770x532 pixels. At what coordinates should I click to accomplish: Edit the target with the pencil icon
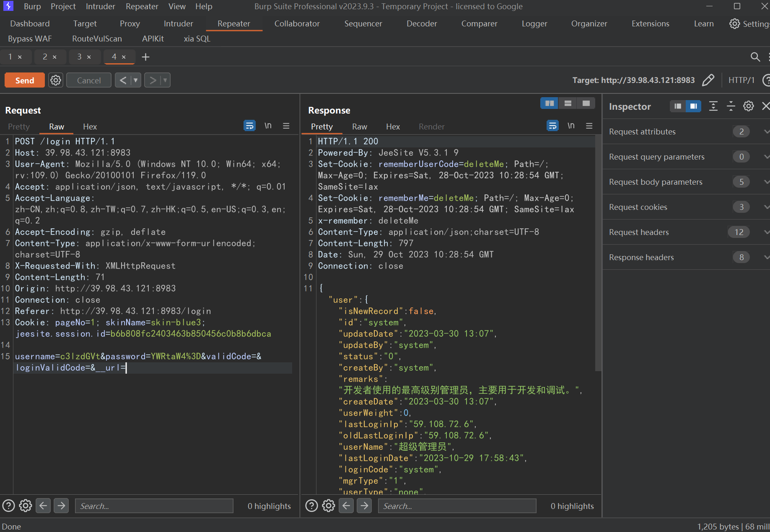pos(708,80)
